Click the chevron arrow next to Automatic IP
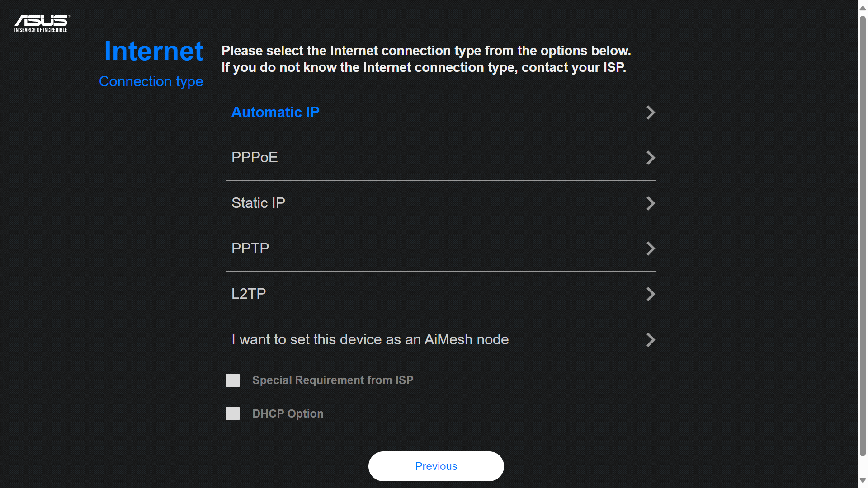Screen dimensions: 868x488 tap(651, 113)
